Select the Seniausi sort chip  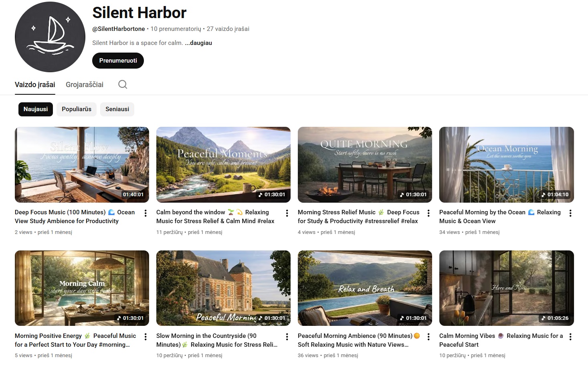117,109
